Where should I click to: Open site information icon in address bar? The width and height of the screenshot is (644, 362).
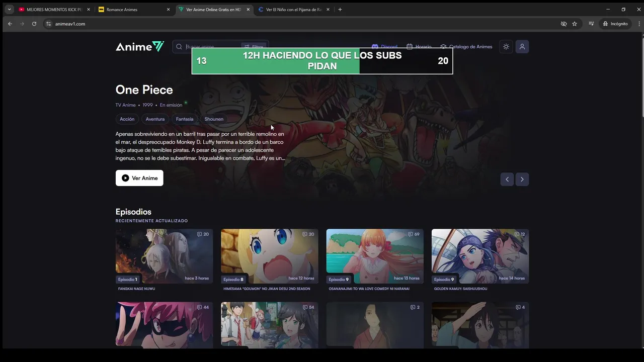(x=48, y=24)
